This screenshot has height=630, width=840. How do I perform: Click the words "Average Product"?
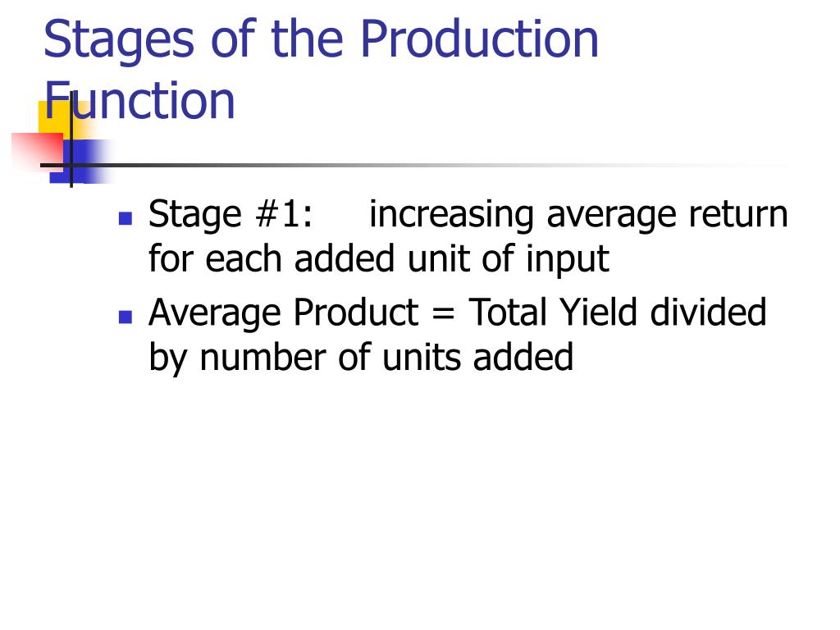coord(283,313)
